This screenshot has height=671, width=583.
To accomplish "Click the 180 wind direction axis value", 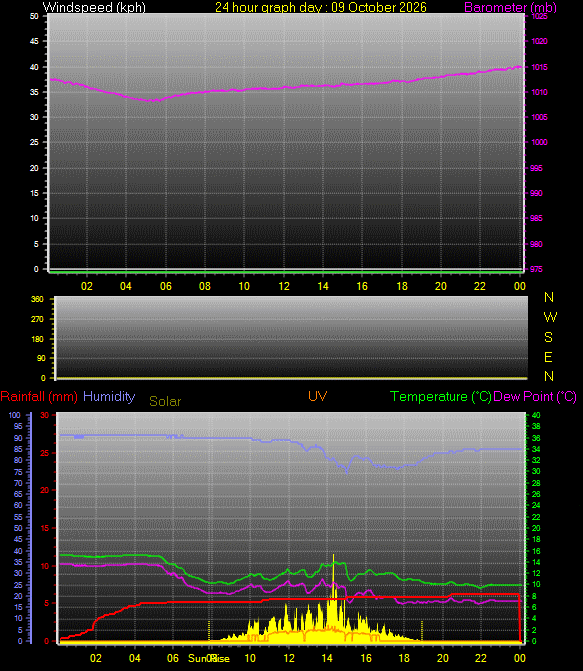I will tap(37, 339).
